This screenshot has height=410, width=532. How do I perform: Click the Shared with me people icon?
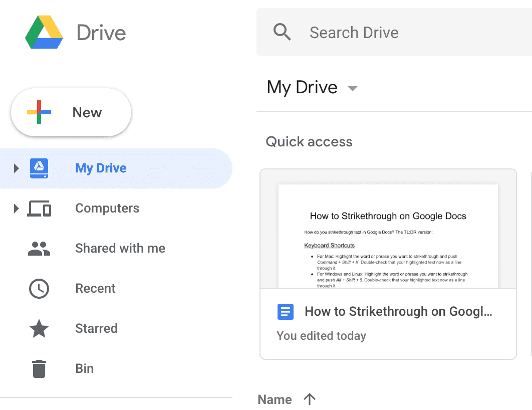click(x=39, y=249)
